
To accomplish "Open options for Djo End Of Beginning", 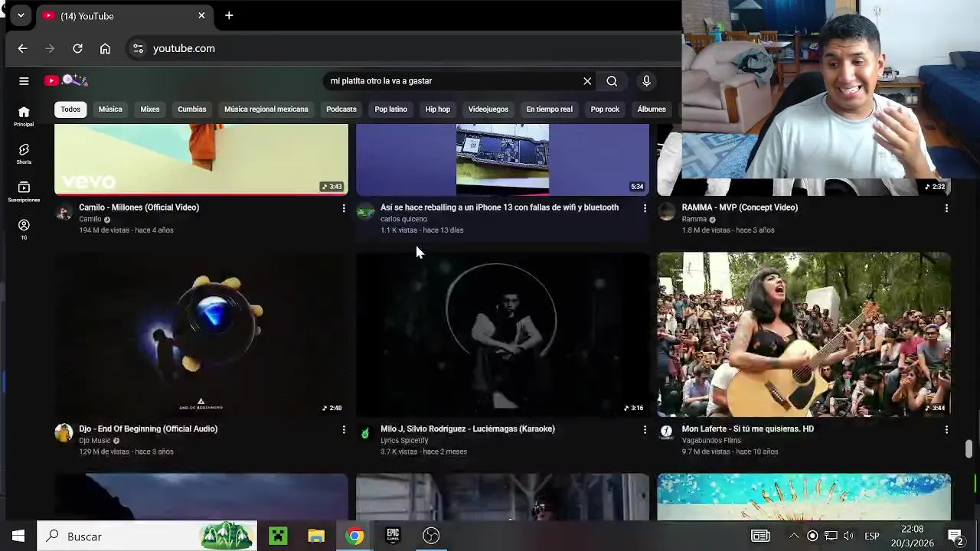I will point(344,429).
